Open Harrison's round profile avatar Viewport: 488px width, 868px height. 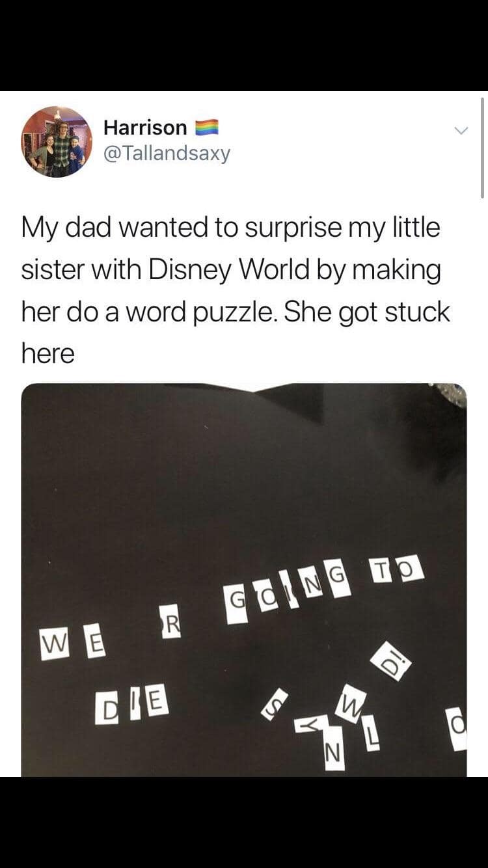point(57,141)
